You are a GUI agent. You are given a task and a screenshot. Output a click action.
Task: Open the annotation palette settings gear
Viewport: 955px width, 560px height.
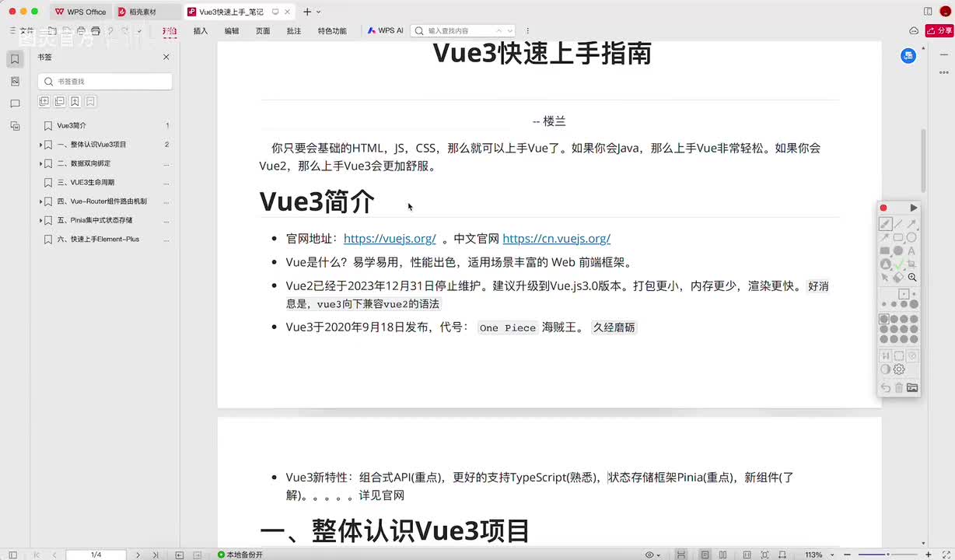[x=899, y=369]
